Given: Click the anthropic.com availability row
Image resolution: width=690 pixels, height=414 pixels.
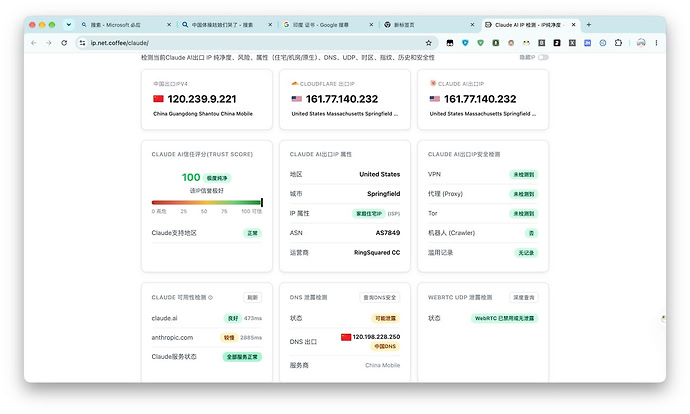Looking at the screenshot, I should click(207, 337).
